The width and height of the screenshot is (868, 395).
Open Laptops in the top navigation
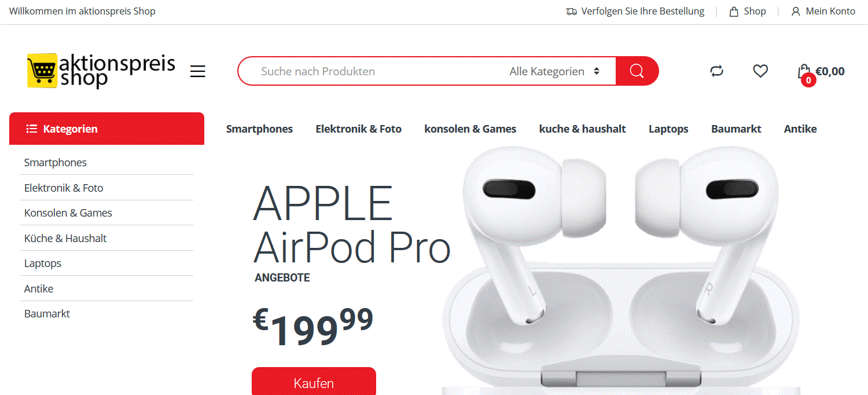[668, 129]
